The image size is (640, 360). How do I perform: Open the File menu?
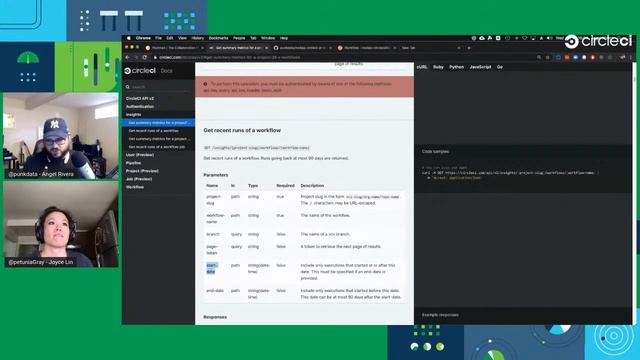tap(158, 38)
